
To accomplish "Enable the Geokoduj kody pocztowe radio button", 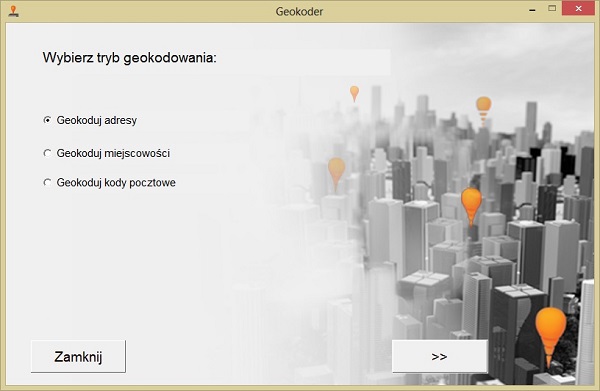I will pyautogui.click(x=47, y=182).
